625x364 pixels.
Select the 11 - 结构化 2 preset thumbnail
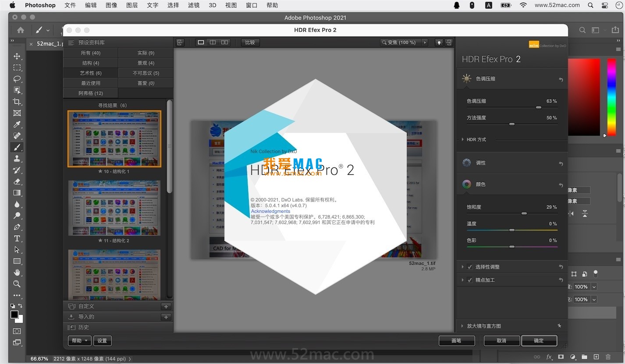pyautogui.click(x=114, y=208)
